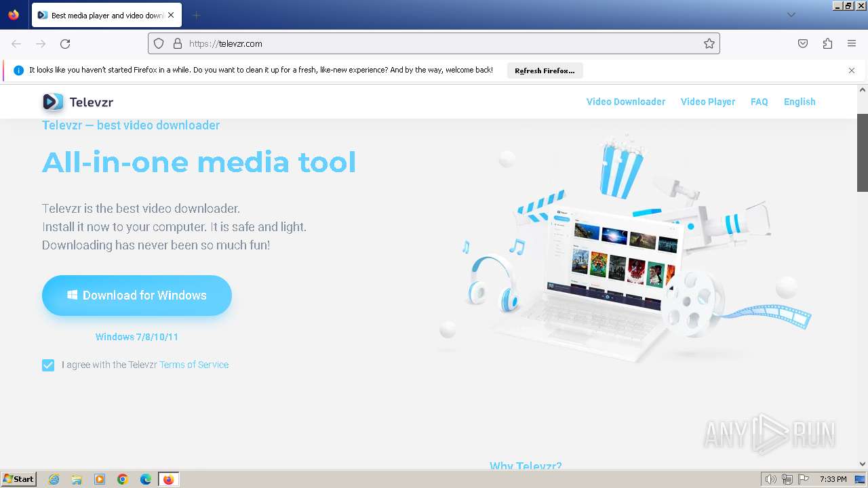
Task: Click the Refresh Firefox button
Action: point(545,70)
